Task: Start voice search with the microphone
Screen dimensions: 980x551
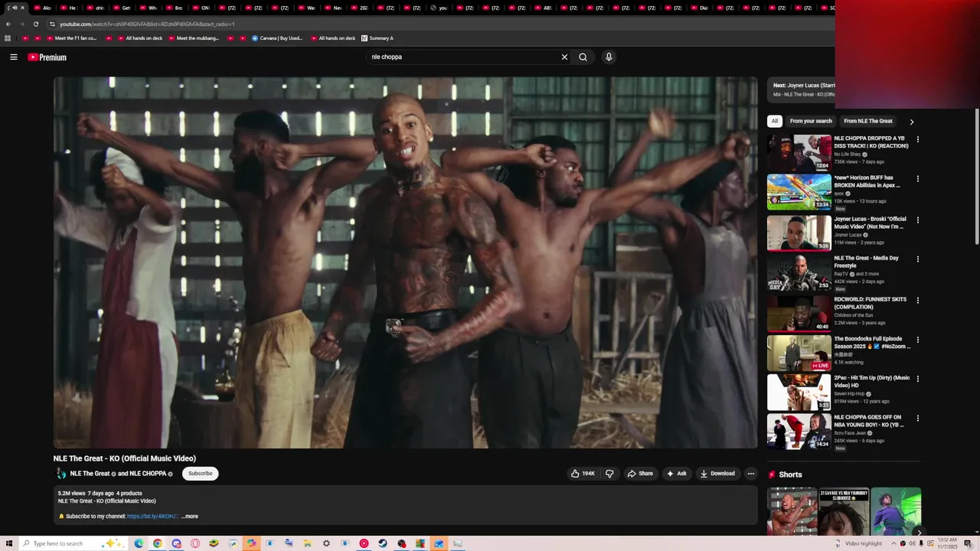Action: point(609,57)
